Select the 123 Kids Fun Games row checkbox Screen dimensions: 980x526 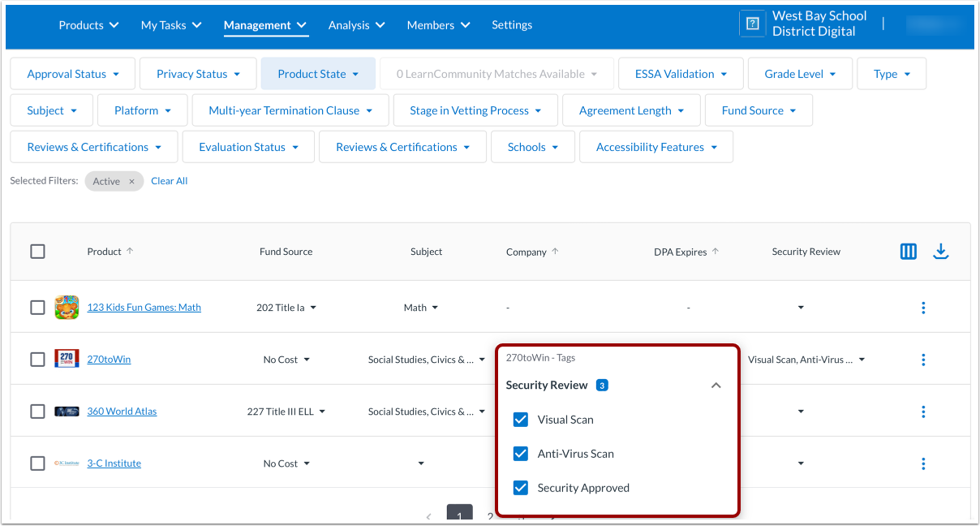tap(37, 307)
